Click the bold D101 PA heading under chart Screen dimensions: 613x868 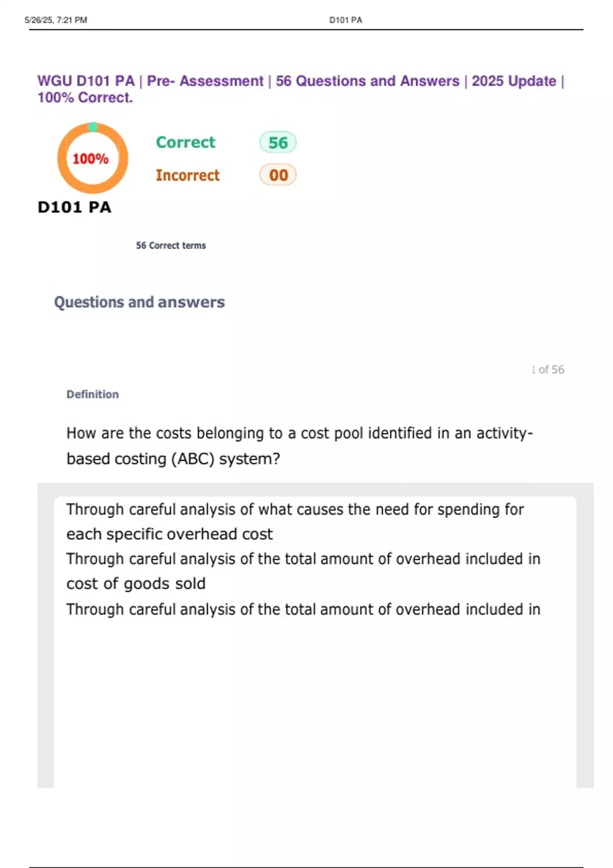pyautogui.click(x=75, y=207)
